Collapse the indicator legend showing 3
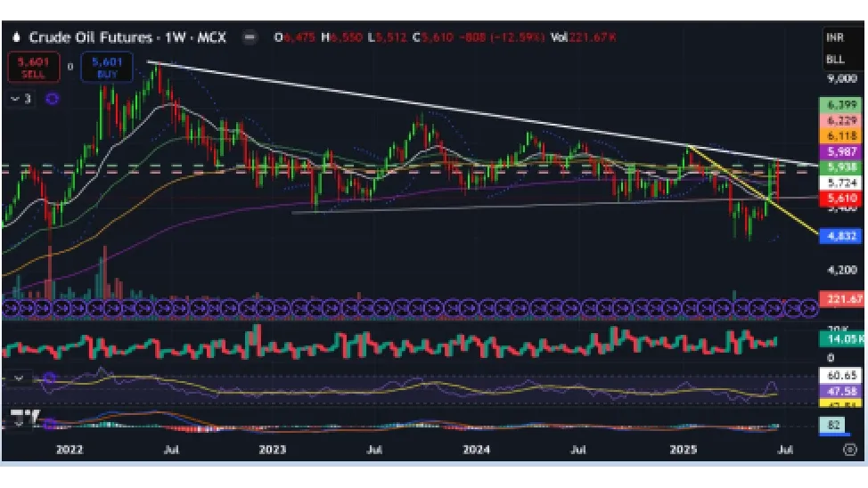Screen dimensions: 868x488 click(x=21, y=99)
